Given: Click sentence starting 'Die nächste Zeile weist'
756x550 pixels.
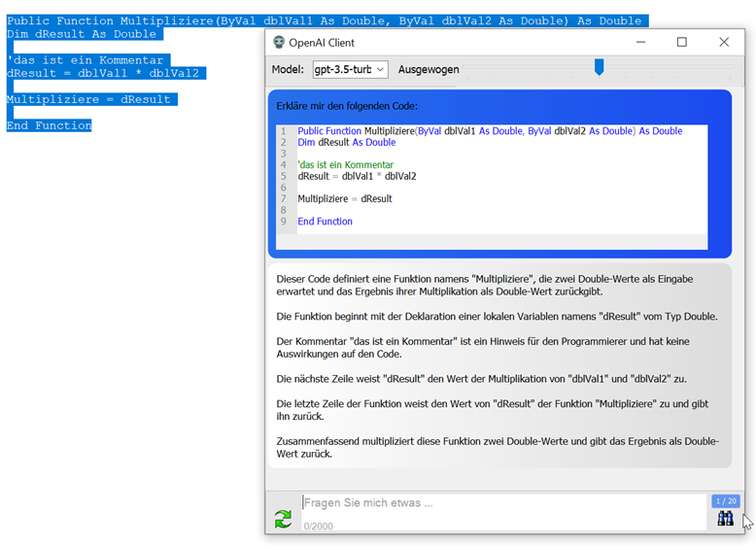Looking at the screenshot, I should [481, 379].
